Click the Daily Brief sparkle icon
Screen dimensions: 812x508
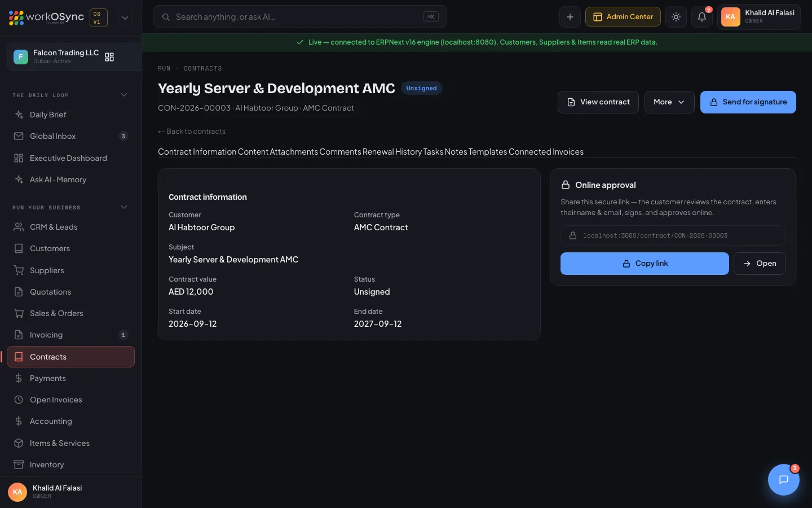(x=19, y=115)
